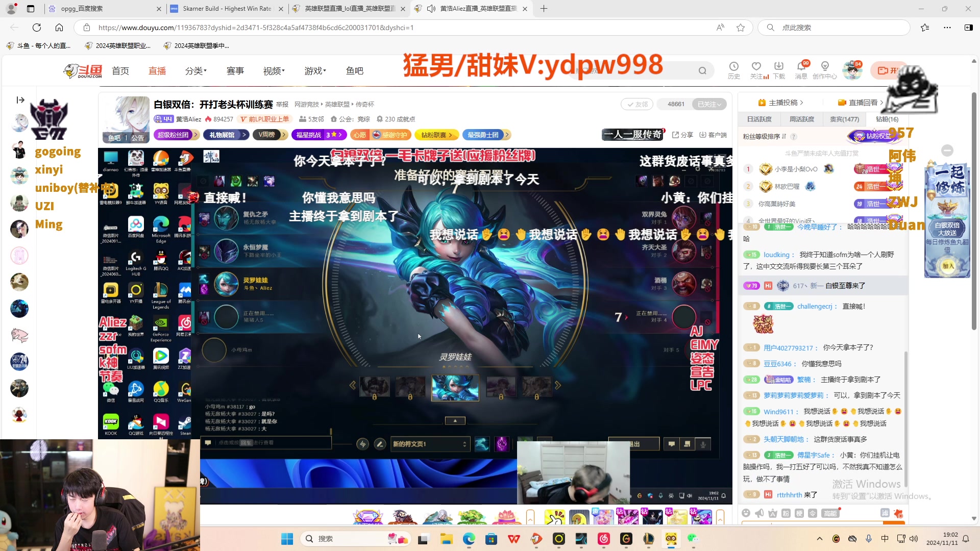Open the 钻粉联赛 league button
Image resolution: width=980 pixels, height=551 pixels.
pos(437,135)
